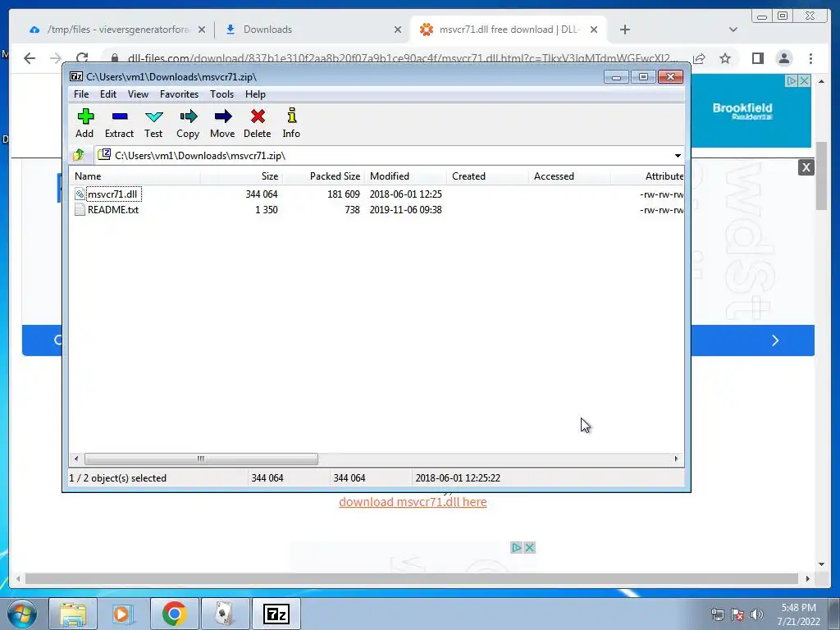Open the File menu
The height and width of the screenshot is (630, 840).
[81, 94]
